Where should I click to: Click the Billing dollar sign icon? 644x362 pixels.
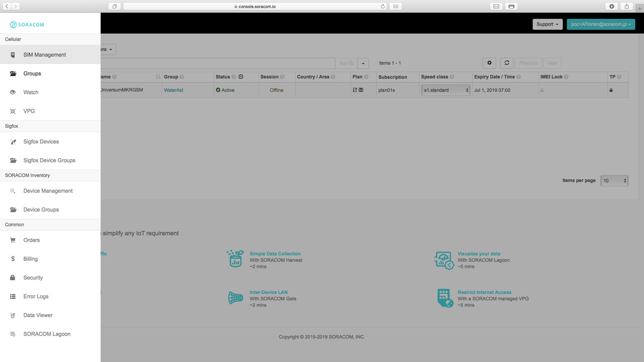(x=13, y=259)
